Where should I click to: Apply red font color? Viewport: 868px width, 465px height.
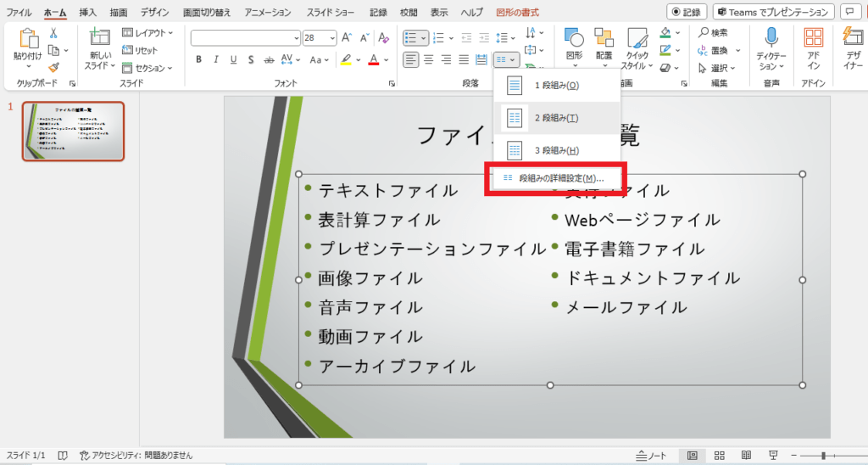click(x=374, y=59)
